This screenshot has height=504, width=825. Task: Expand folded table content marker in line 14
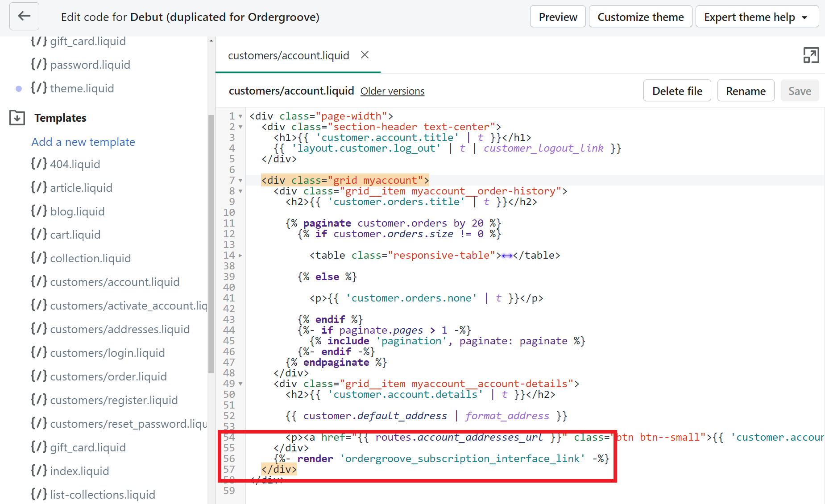[x=507, y=256]
